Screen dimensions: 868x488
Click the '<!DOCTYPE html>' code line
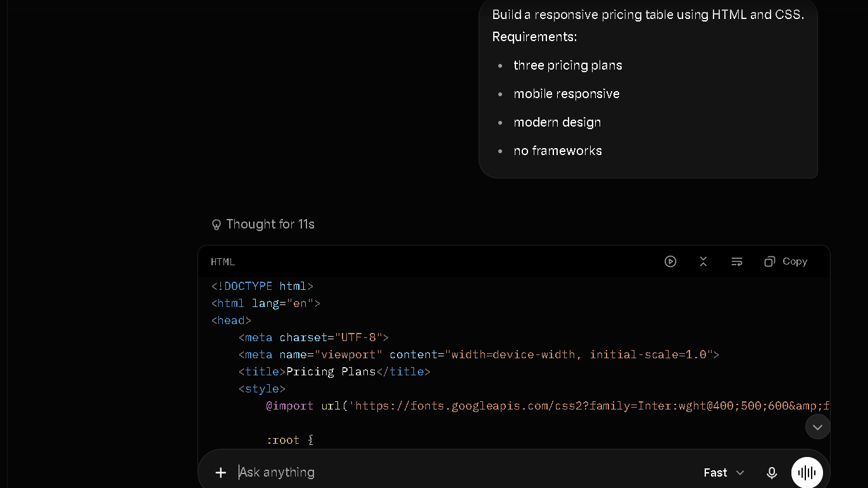pos(262,286)
